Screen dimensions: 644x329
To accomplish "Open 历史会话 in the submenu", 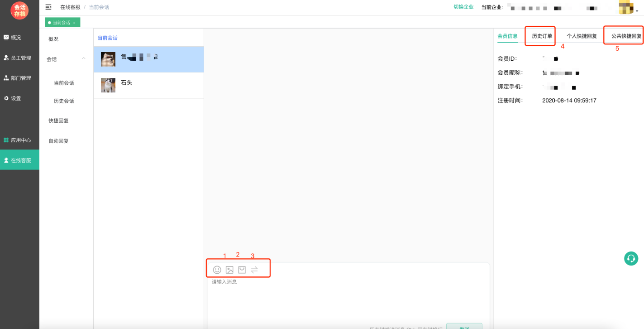I will tap(64, 101).
